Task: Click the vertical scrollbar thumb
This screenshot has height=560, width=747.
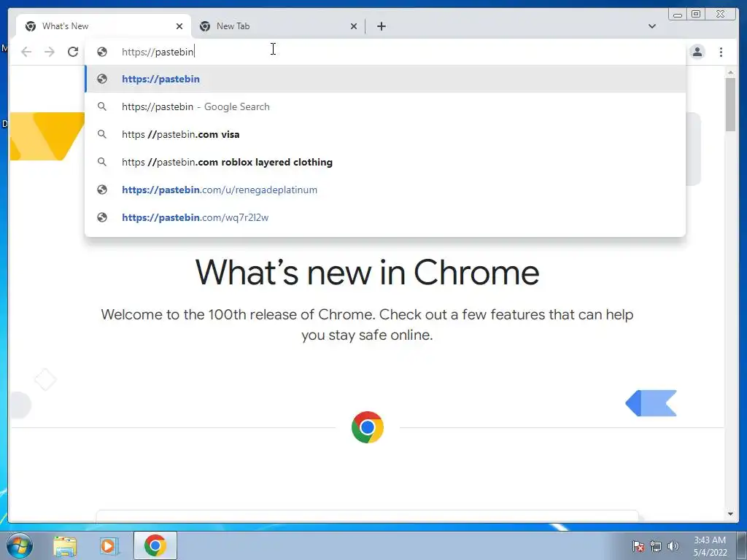Action: (730, 104)
